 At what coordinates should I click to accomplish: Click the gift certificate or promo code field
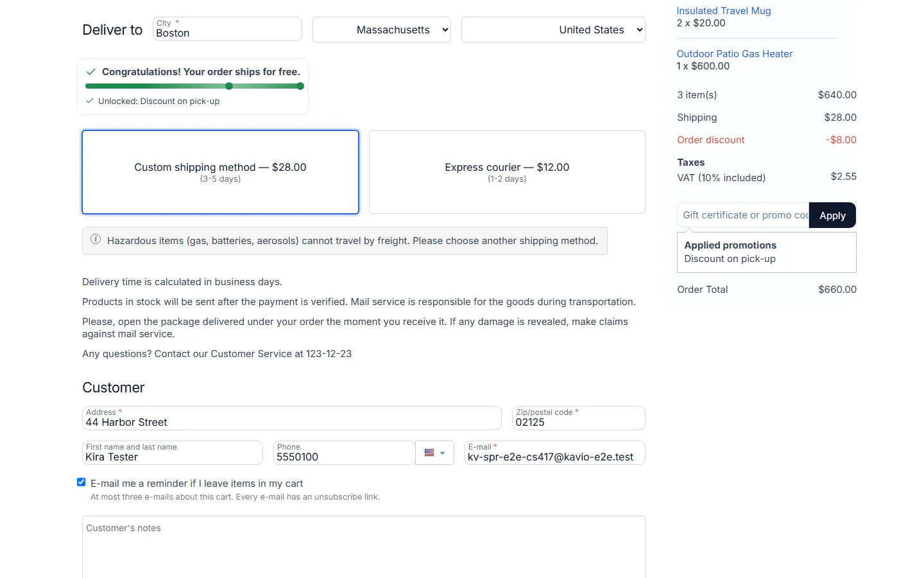743,215
